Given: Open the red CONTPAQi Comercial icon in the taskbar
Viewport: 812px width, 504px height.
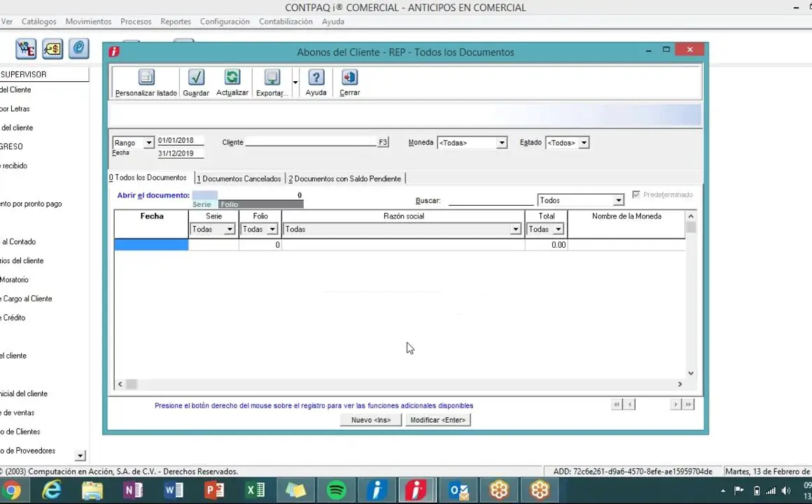Looking at the screenshot, I should click(x=416, y=490).
